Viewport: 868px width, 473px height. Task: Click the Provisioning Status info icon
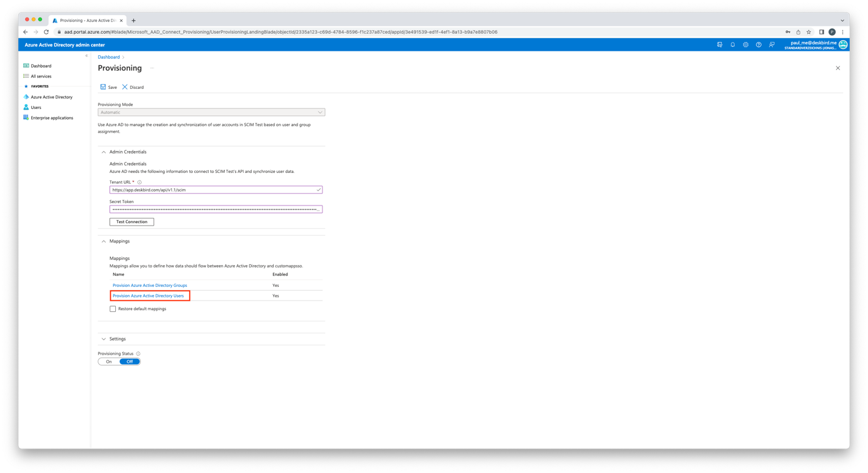[138, 354]
